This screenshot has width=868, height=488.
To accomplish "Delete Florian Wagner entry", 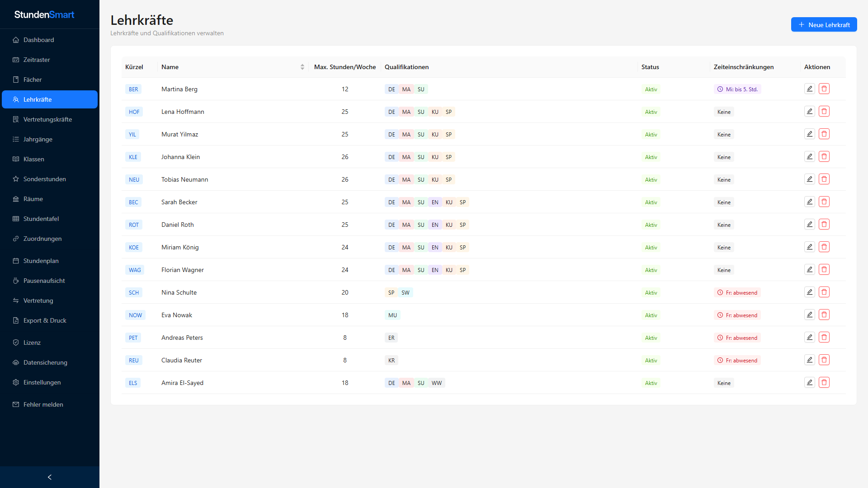I will point(824,270).
